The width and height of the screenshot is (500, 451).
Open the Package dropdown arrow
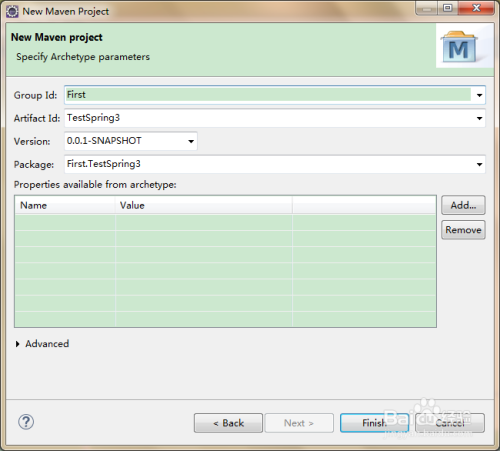[479, 164]
